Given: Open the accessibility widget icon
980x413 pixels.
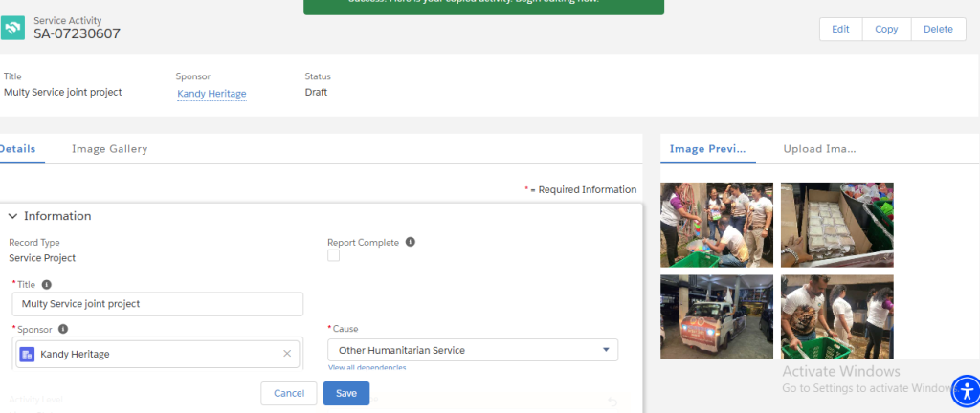Looking at the screenshot, I should tap(967, 392).
